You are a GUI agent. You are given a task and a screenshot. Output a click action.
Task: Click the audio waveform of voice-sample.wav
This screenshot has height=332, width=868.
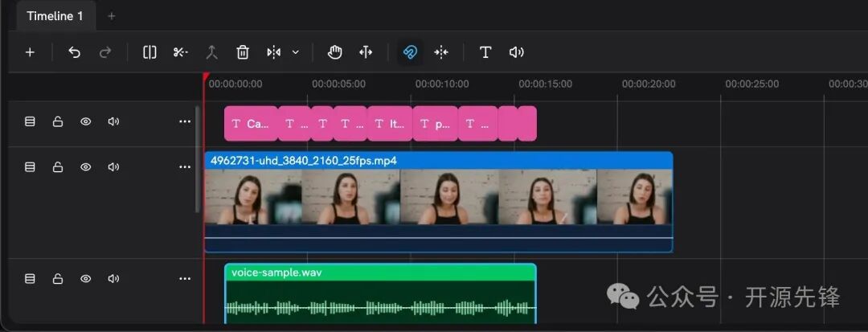click(380, 308)
